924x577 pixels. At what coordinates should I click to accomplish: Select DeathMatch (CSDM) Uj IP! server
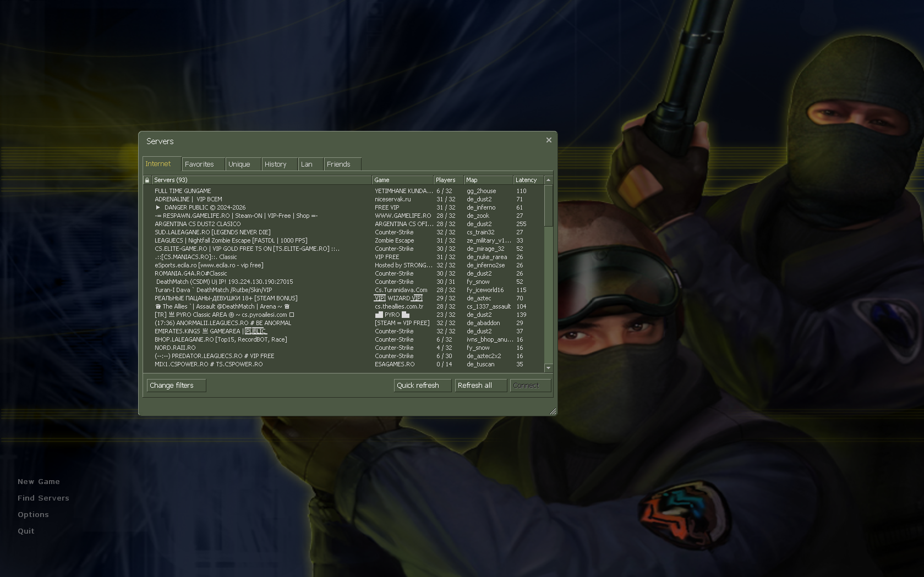tap(343, 282)
